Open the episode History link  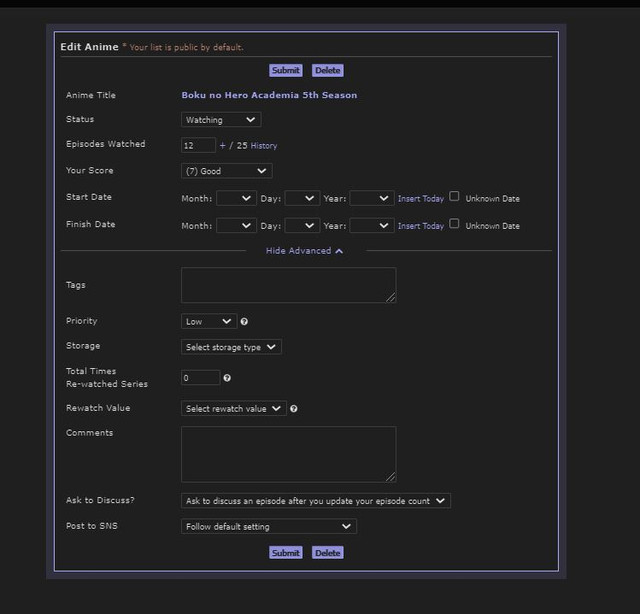point(264,146)
